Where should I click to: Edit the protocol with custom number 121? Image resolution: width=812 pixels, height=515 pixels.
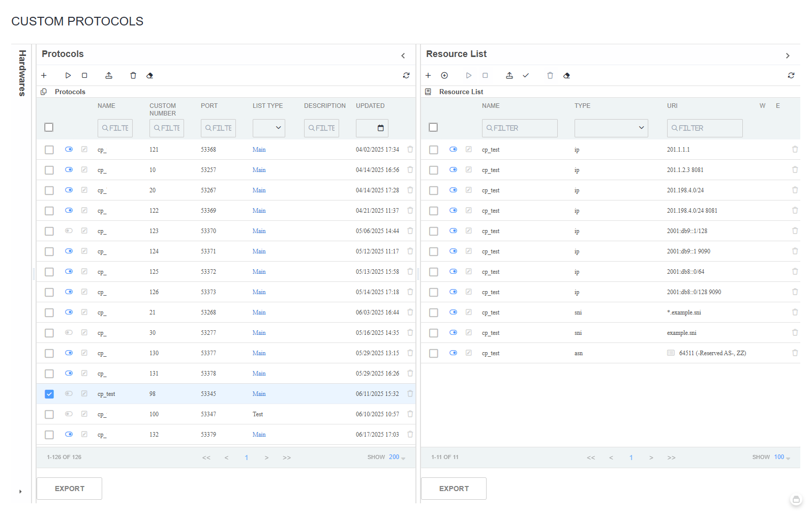pyautogui.click(x=84, y=150)
